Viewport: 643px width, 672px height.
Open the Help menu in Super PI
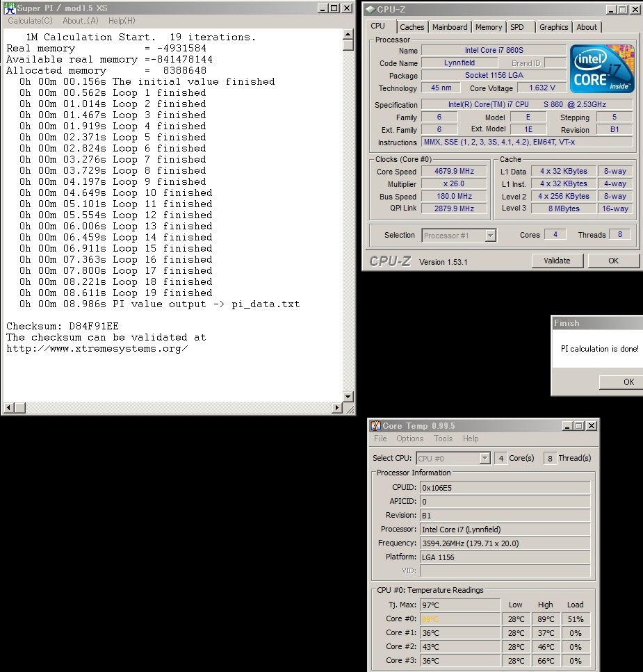(122, 21)
